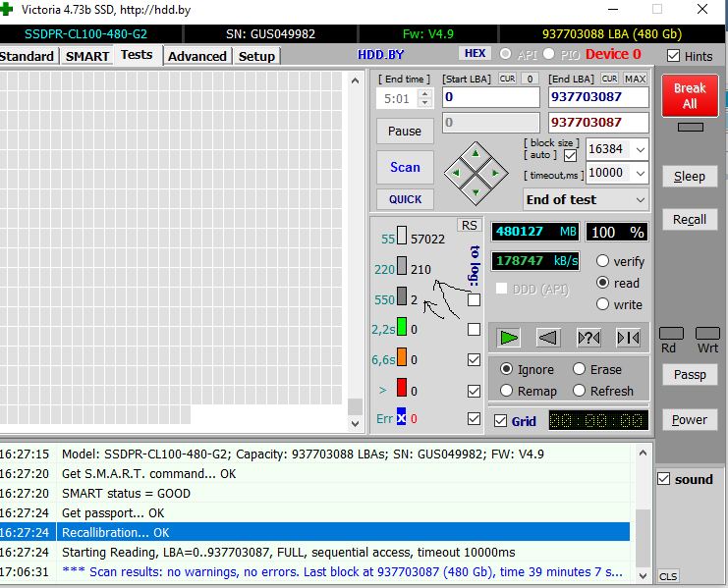
Task: Click the Sleep button
Action: tap(690, 177)
